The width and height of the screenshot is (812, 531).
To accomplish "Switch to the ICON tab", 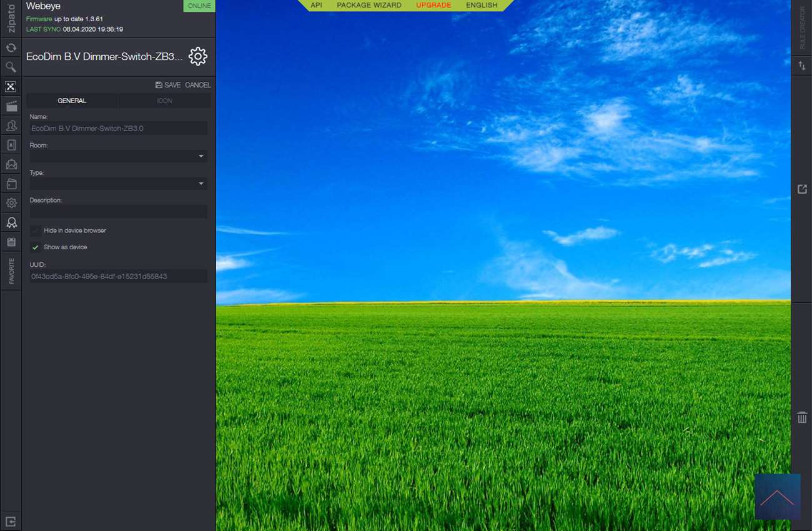I will pyautogui.click(x=164, y=101).
